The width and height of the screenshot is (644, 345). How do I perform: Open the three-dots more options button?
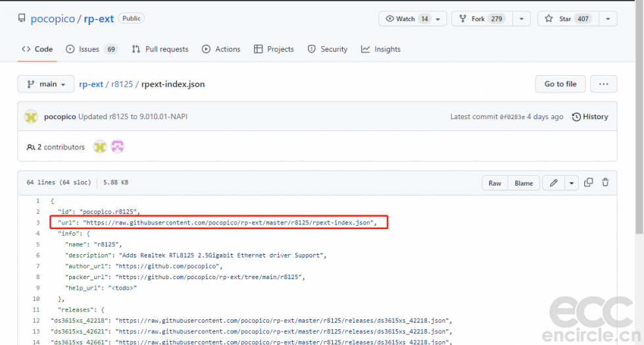[603, 84]
